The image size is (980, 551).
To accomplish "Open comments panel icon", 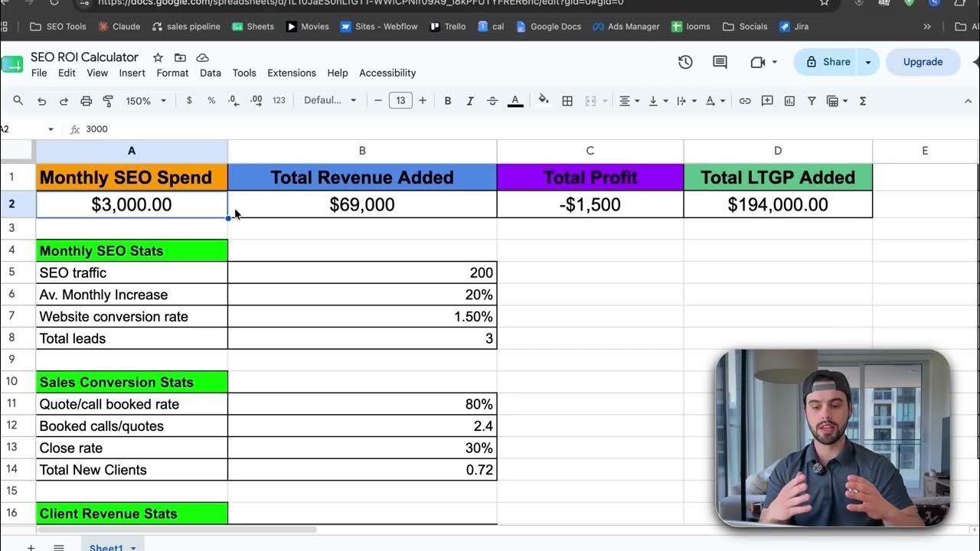I will [x=720, y=62].
